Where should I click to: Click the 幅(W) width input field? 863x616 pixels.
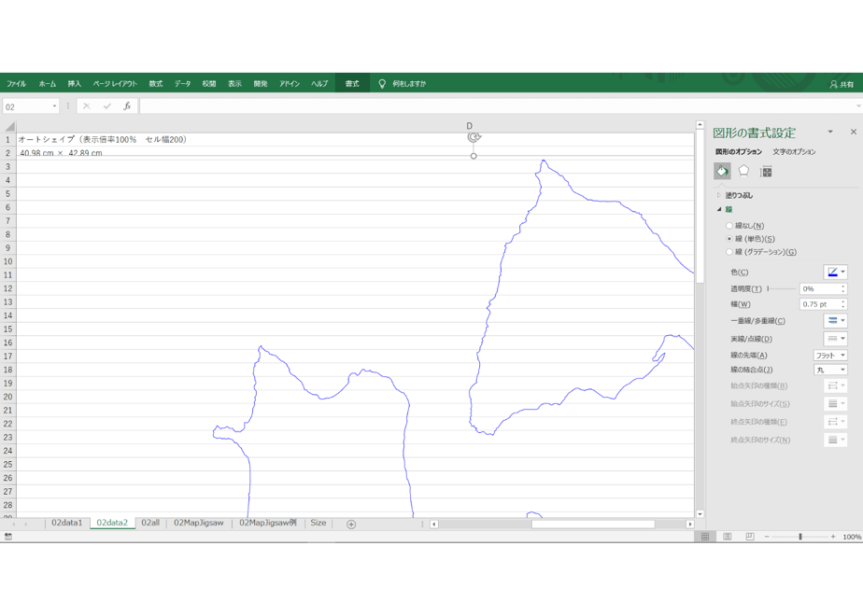pyautogui.click(x=819, y=304)
